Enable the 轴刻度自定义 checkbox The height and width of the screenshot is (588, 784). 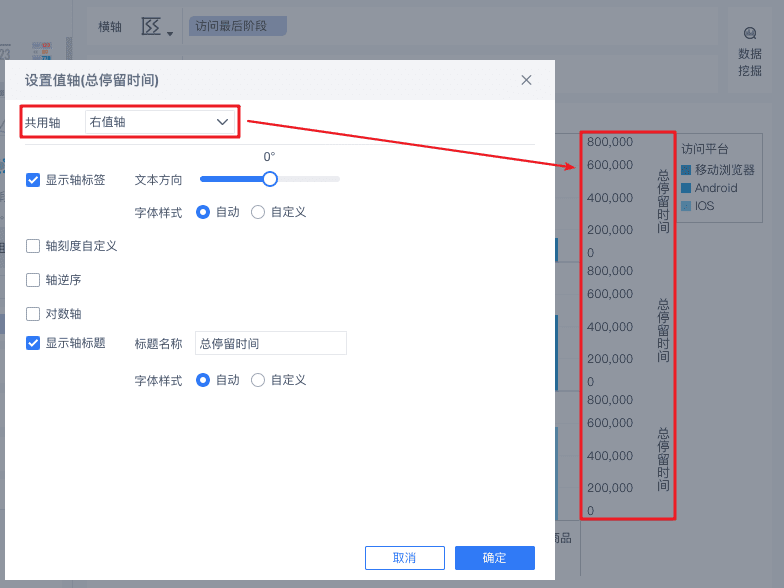33,246
